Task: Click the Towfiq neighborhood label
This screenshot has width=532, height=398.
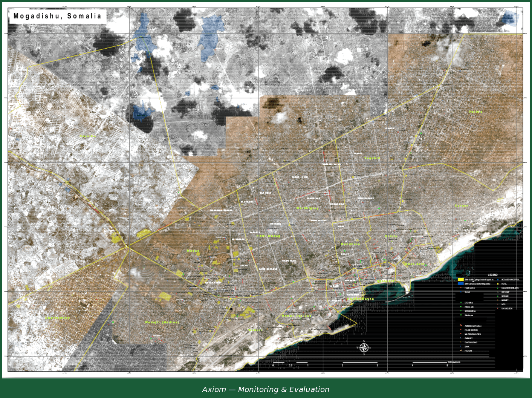Action: [x=358, y=153]
